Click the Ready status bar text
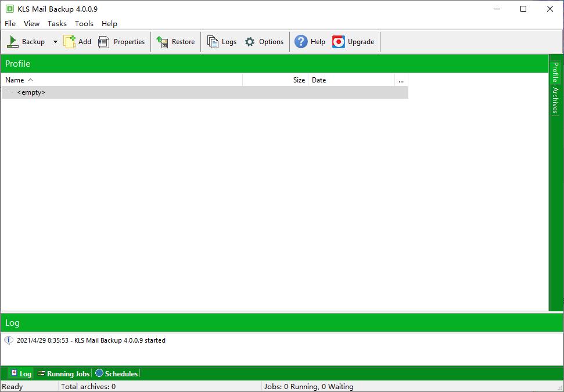This screenshot has width=564, height=392. pyautogui.click(x=12, y=387)
